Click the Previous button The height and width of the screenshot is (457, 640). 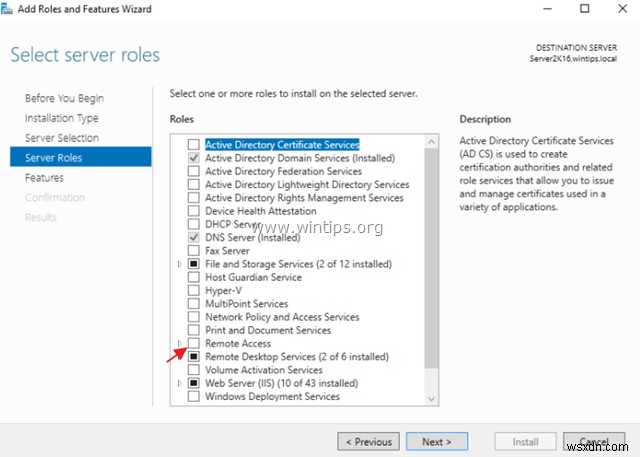point(369,441)
